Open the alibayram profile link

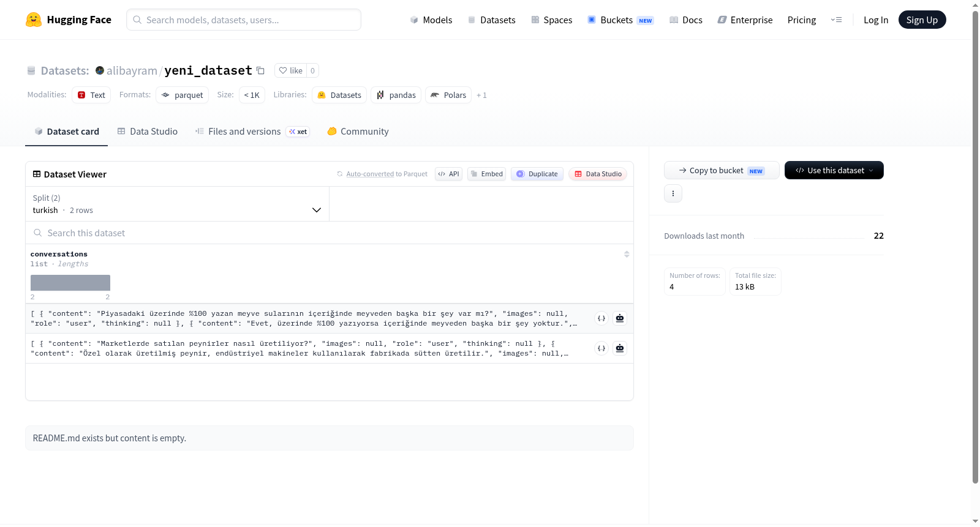click(x=132, y=70)
